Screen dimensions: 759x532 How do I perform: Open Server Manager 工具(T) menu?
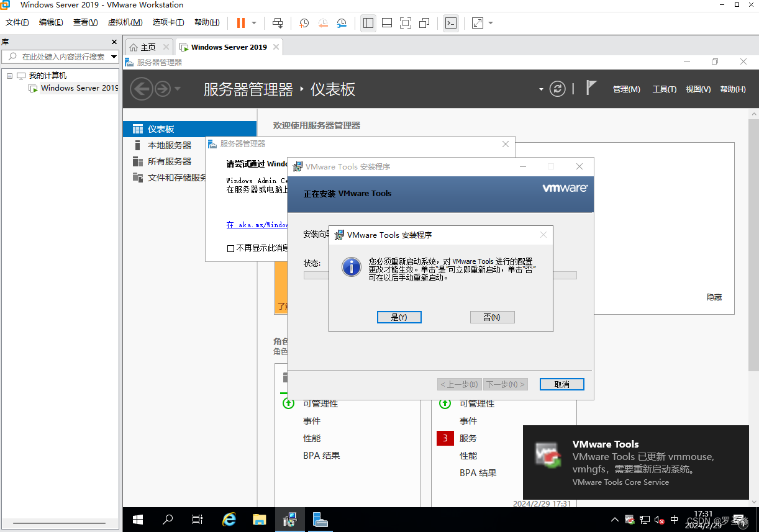tap(665, 89)
